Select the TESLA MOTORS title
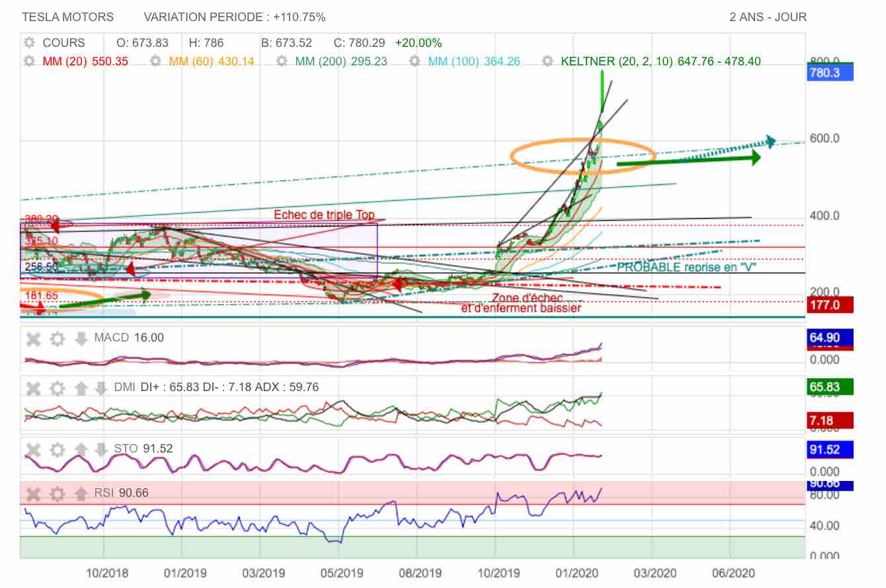The width and height of the screenshot is (886, 588). pos(68,17)
